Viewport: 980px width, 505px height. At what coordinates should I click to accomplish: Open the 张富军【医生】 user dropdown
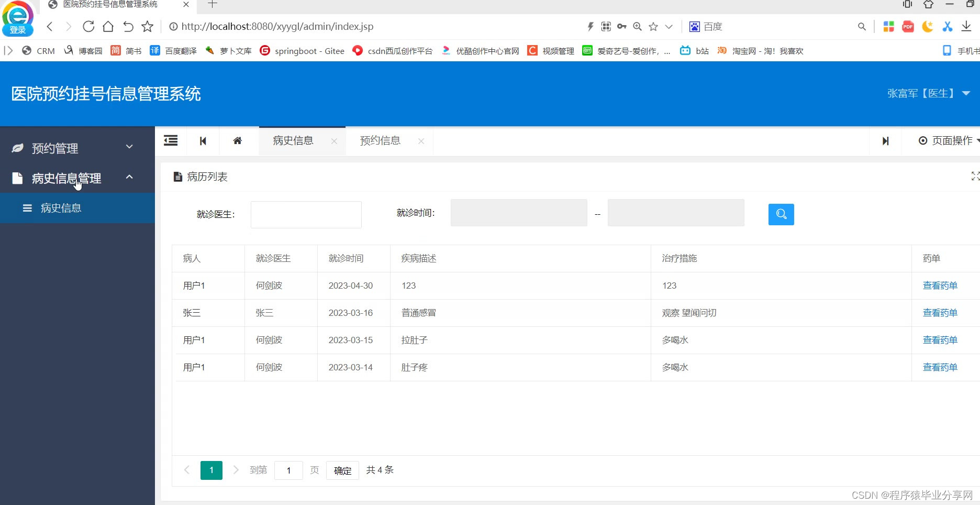point(929,93)
